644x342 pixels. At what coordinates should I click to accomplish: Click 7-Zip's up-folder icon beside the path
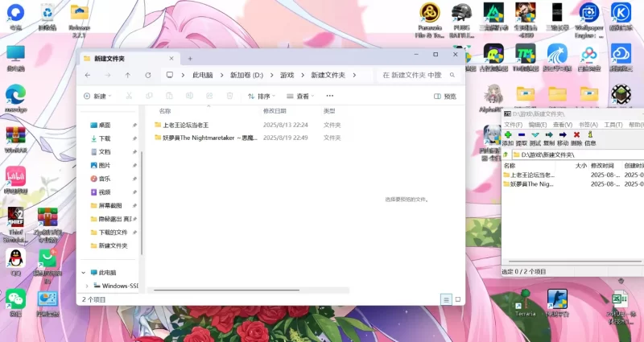click(506, 155)
